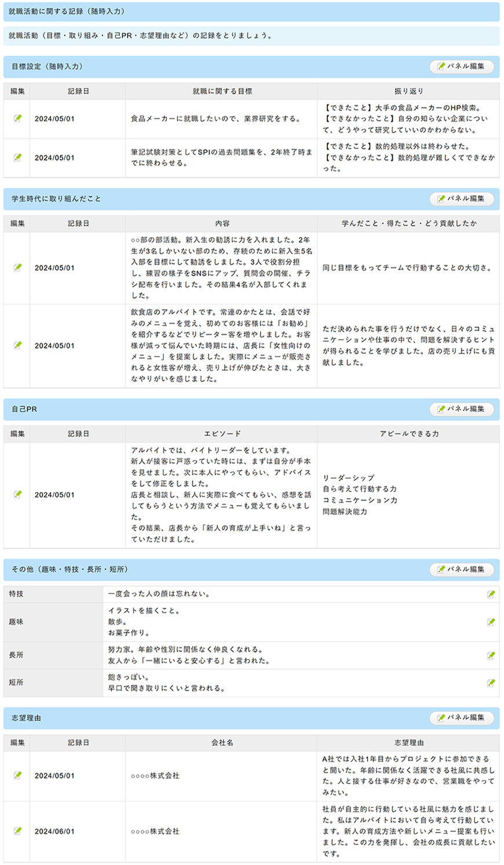Viewport: 504px width, 865px height.
Task: Click the 趣味 row label
Action: tap(16, 622)
